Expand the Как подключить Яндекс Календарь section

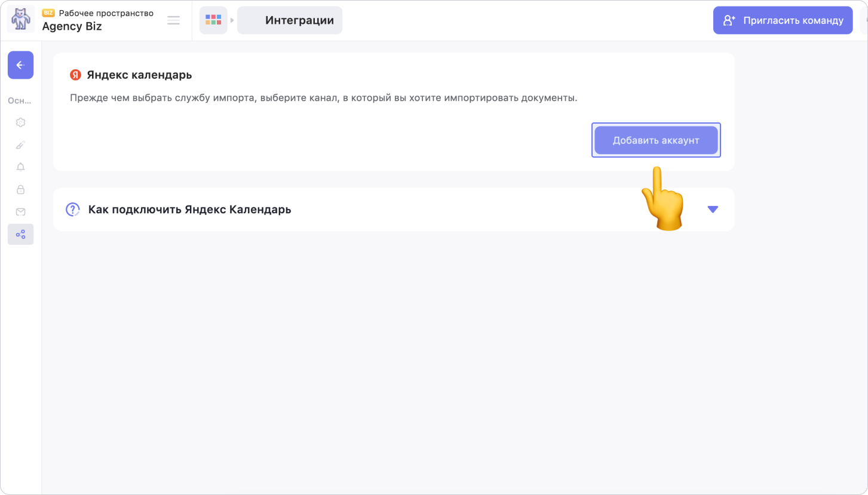189,210
